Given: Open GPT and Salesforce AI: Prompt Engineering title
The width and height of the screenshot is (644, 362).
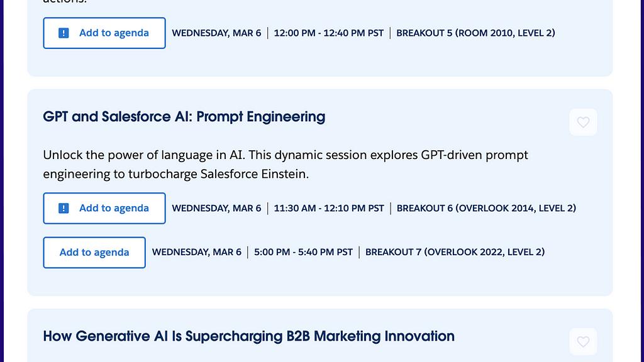Looking at the screenshot, I should 184,117.
